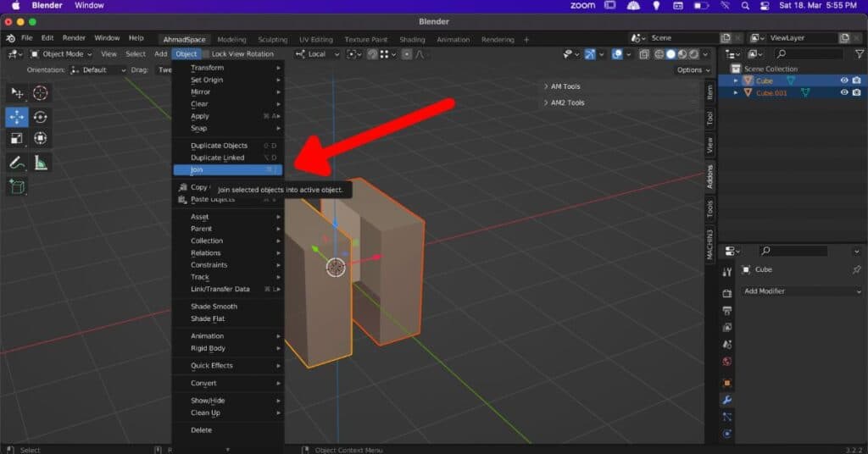Click the outliner search field
The height and width of the screenshot is (454, 868).
pyautogui.click(x=810, y=54)
